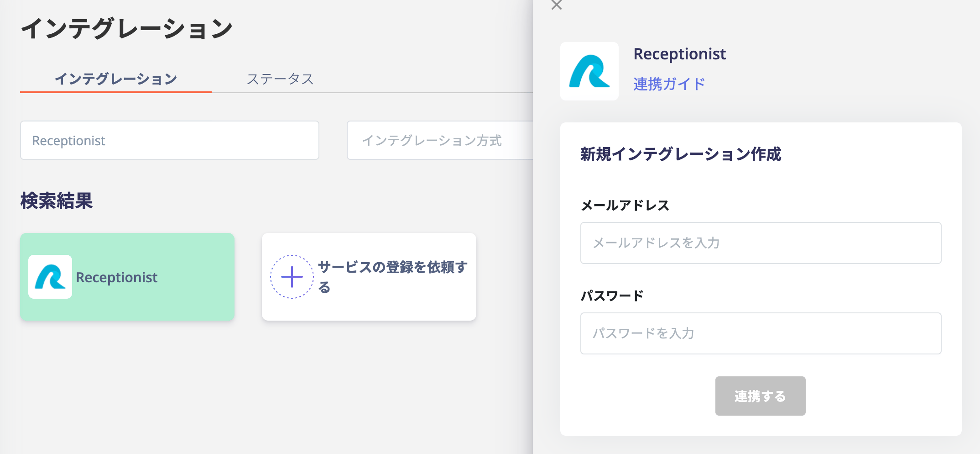This screenshot has width=980, height=454.
Task: Click サービスの登録を依頼する card
Action: [x=369, y=277]
